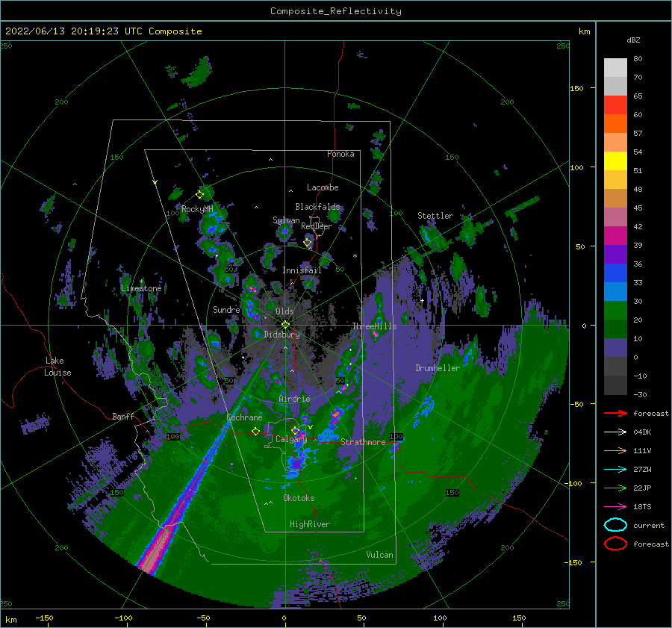Click the Okotoks label

[299, 498]
